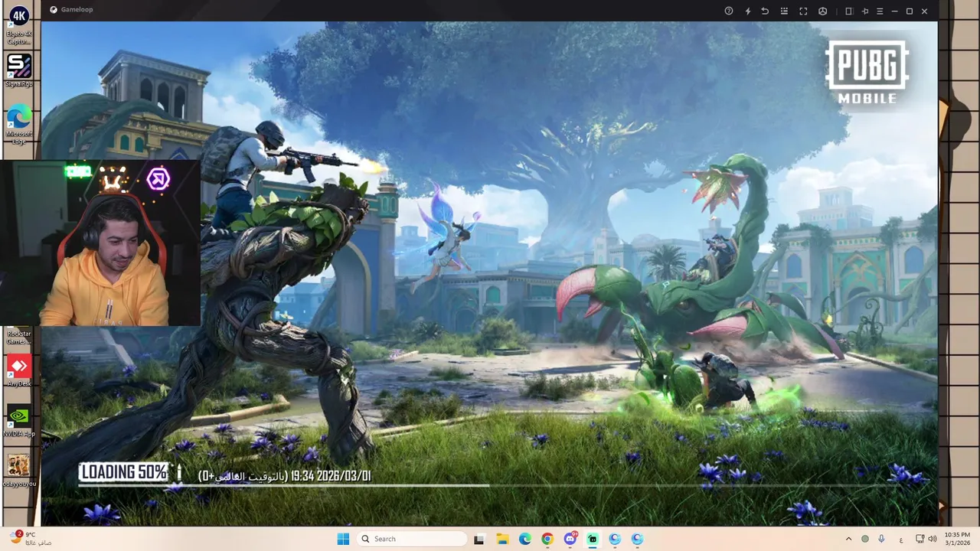Open Task View on the taskbar

tap(479, 539)
